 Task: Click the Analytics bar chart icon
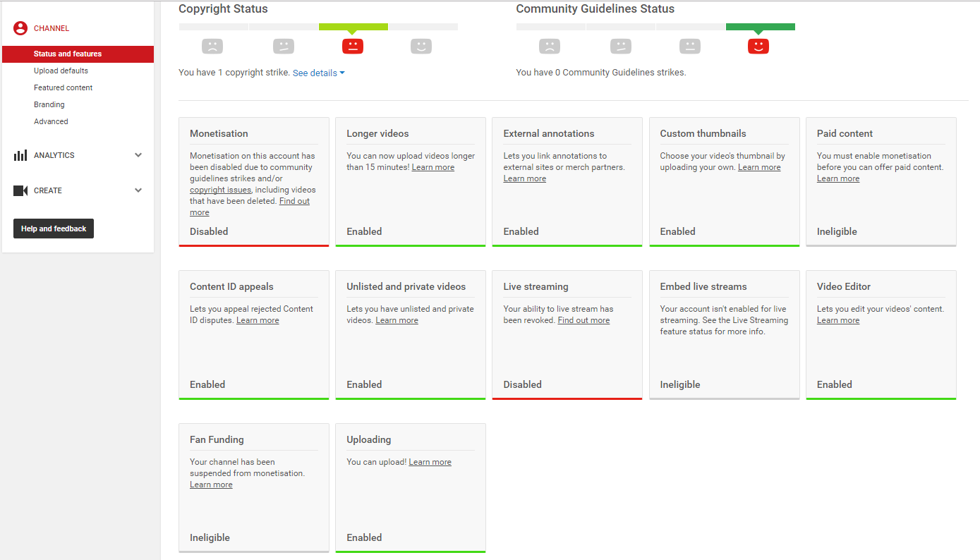click(20, 155)
